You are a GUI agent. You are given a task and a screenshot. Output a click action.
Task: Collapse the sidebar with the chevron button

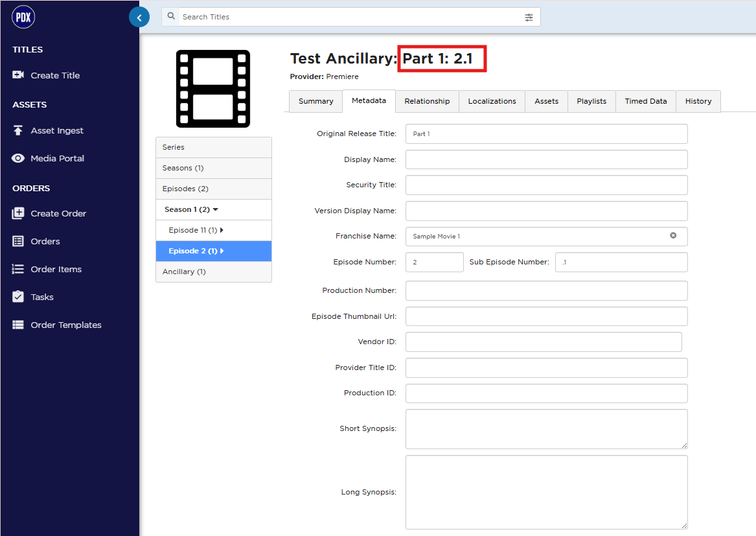coord(139,18)
